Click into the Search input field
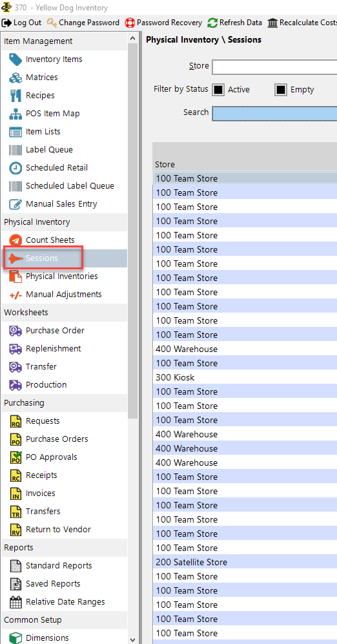The image size is (337, 644). (x=274, y=113)
